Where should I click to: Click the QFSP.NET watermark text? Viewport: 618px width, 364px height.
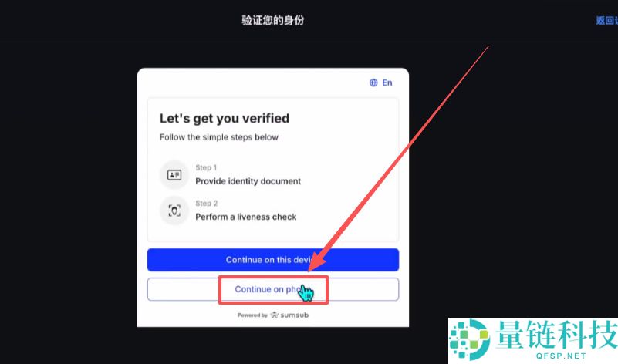tap(561, 356)
